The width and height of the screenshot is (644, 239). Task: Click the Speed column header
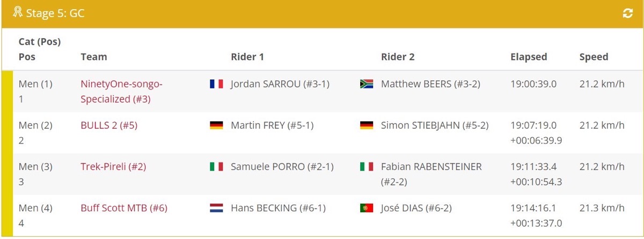click(594, 57)
